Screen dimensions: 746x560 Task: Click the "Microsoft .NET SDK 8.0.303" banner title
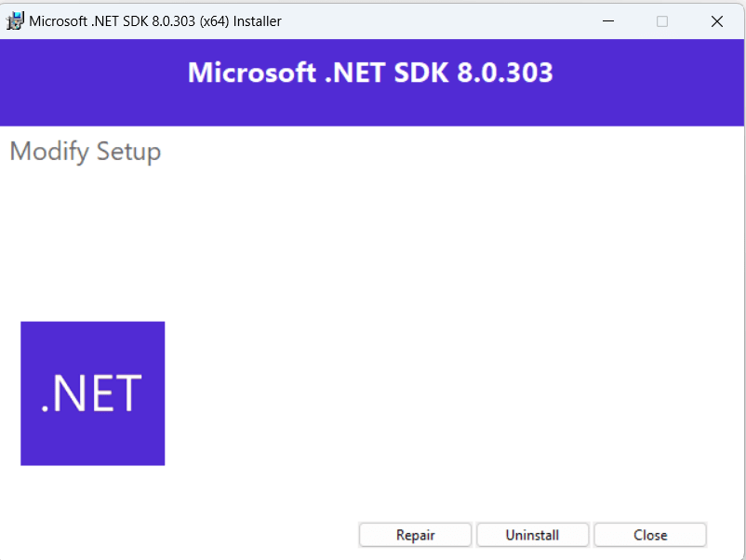click(x=370, y=73)
